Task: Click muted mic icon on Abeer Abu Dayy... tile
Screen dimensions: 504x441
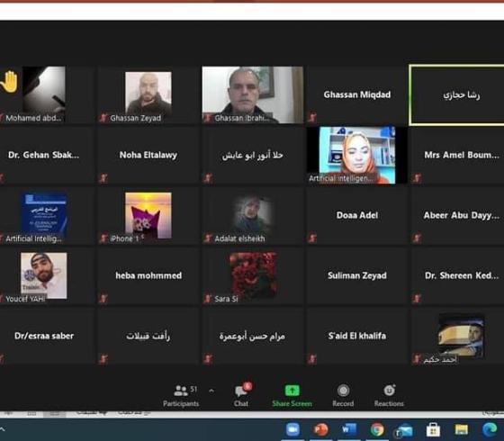Action: (417, 238)
